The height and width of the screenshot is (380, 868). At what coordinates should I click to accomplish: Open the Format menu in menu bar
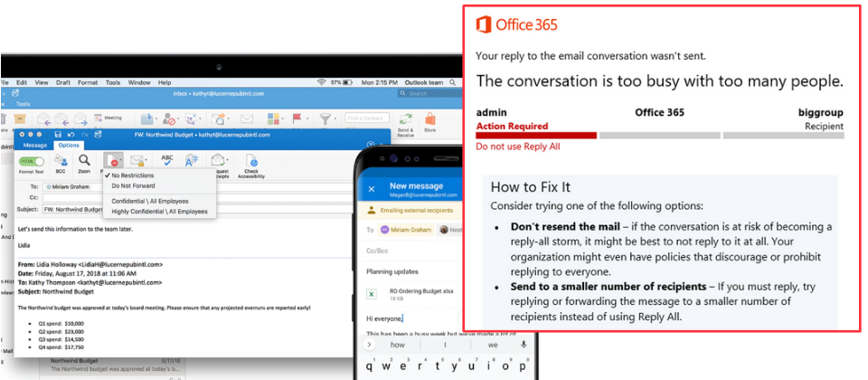coord(88,82)
